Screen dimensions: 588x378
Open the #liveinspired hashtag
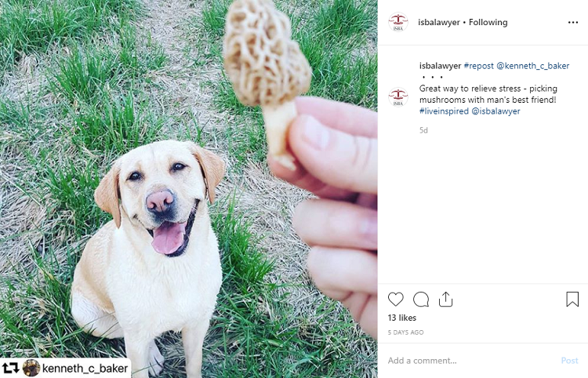[x=444, y=111]
